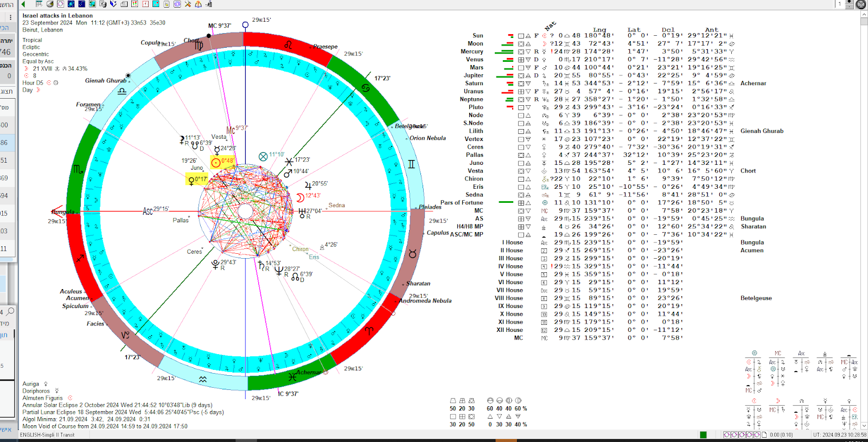Open the dark blue star map icon
This screenshot has height=442, width=868.
[x=82, y=4]
